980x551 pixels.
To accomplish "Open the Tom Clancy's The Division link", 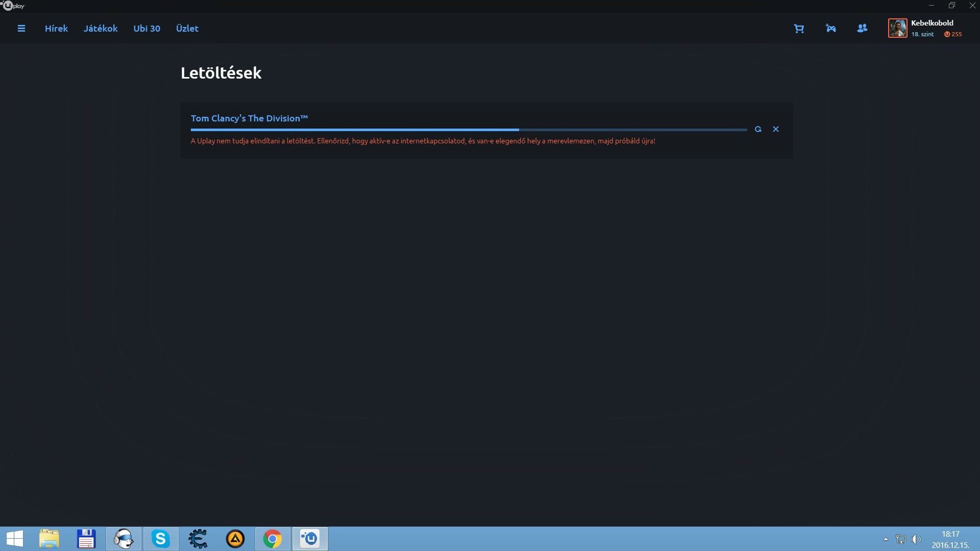I will (x=249, y=118).
